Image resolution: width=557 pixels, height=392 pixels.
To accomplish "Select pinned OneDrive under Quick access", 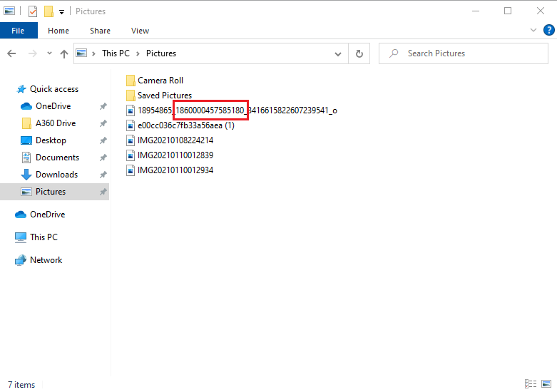I will click(x=53, y=106).
